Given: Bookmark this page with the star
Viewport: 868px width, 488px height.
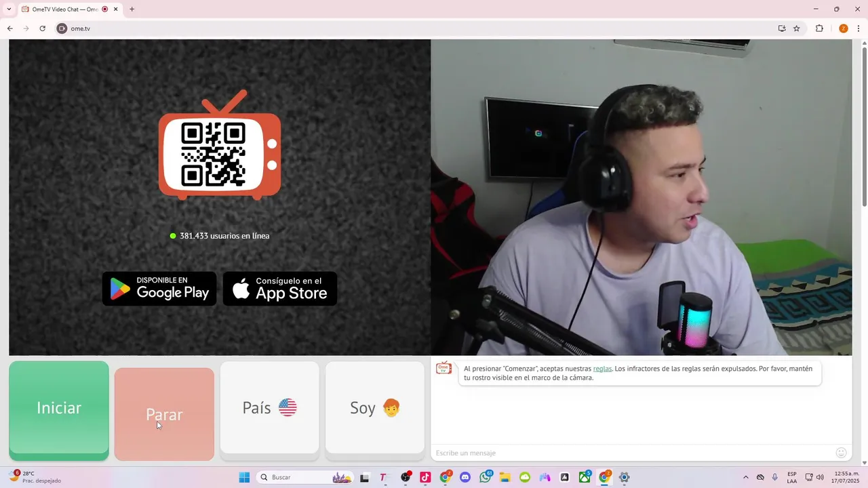Looking at the screenshot, I should coord(797,28).
